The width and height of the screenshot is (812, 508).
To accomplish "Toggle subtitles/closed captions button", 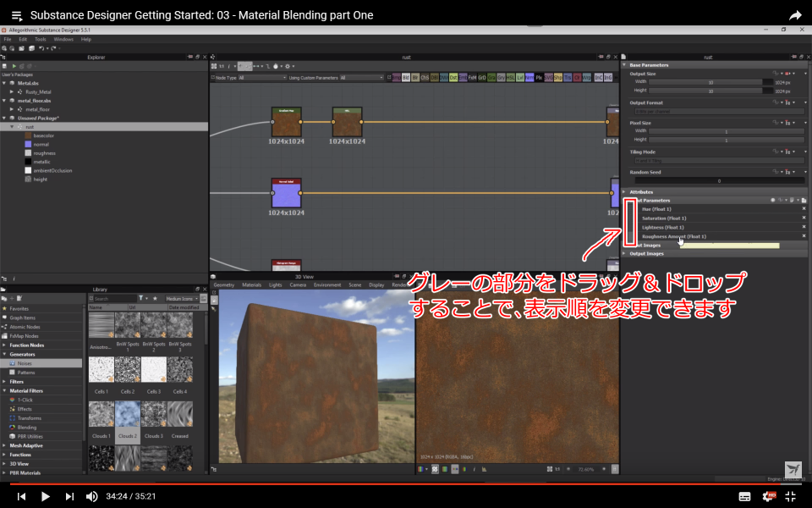I will click(x=744, y=496).
